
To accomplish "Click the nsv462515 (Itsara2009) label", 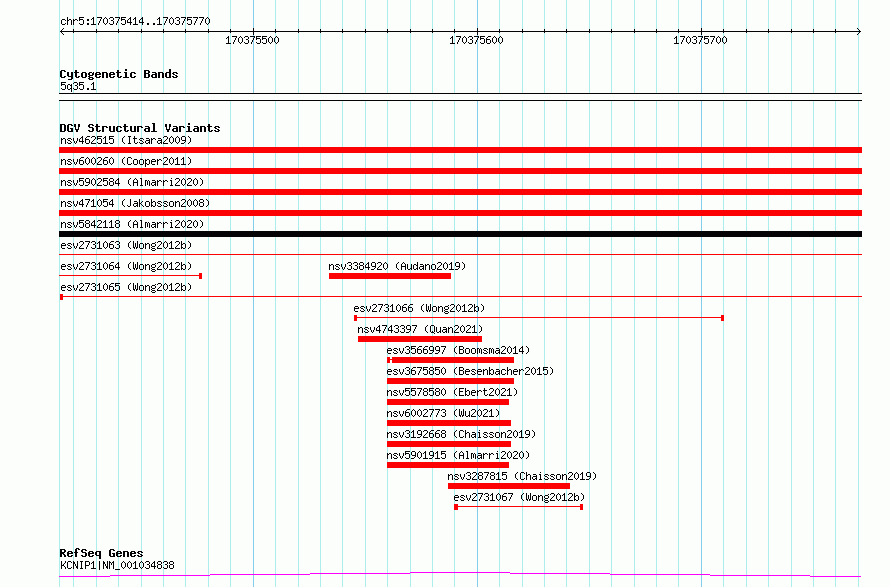I will pyautogui.click(x=126, y=140).
